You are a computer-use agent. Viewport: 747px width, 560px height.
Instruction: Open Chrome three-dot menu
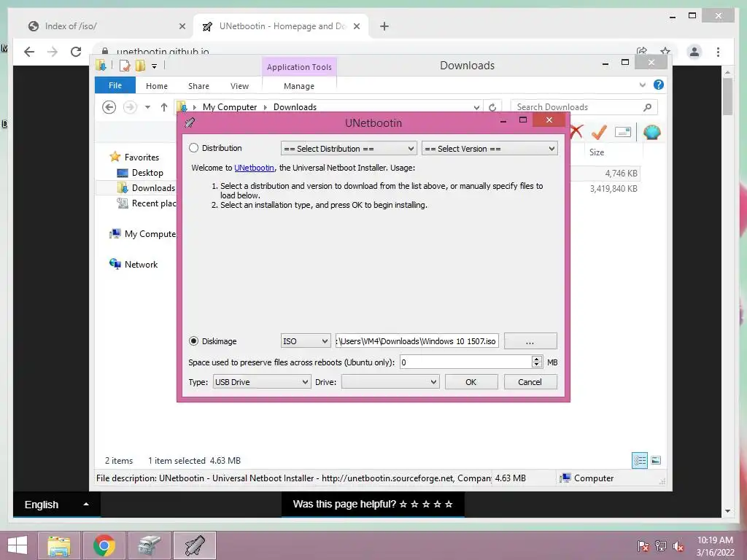(x=719, y=52)
